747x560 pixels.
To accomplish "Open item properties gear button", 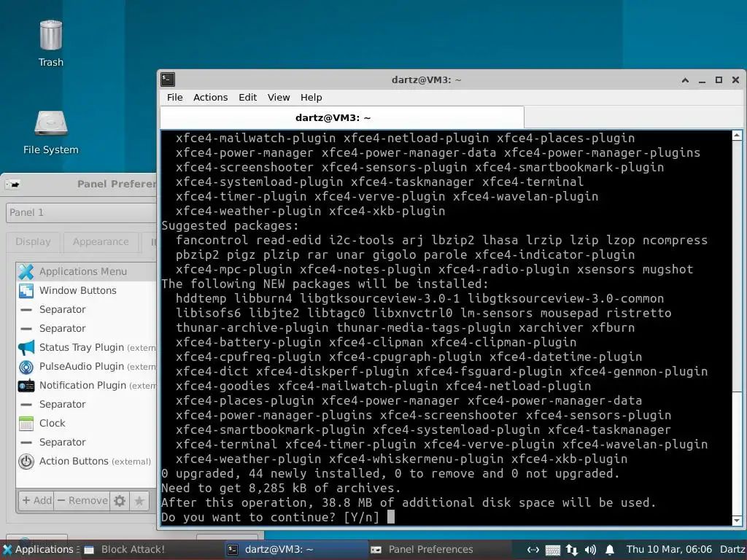I will (x=120, y=500).
